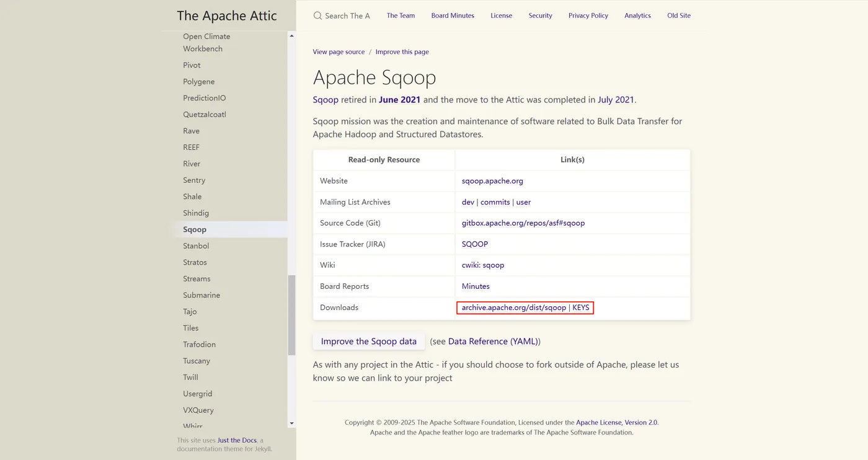Open the commits mailing list archive

(495, 202)
